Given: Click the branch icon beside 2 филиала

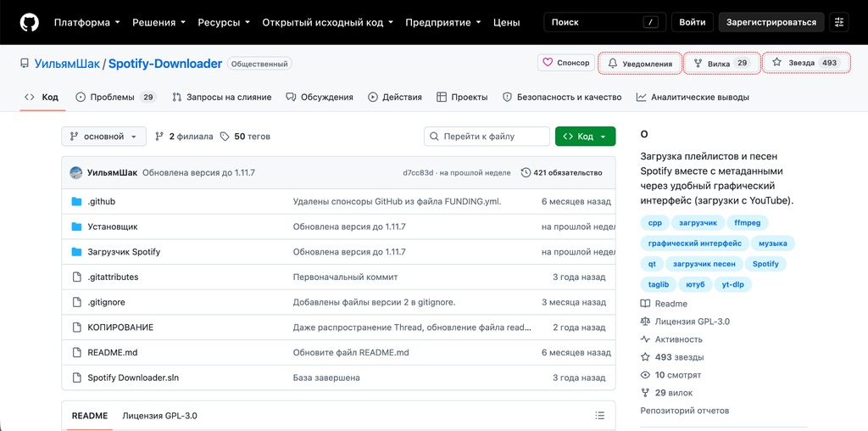Looking at the screenshot, I should [x=159, y=137].
